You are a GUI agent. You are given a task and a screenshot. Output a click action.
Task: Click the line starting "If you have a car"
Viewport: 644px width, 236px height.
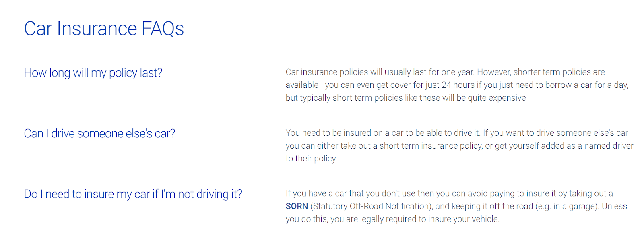click(449, 193)
